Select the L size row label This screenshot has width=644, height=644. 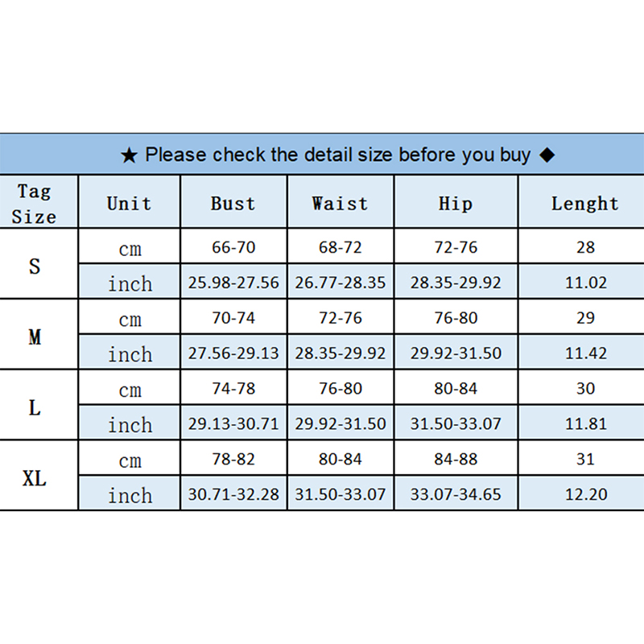pos(35,407)
